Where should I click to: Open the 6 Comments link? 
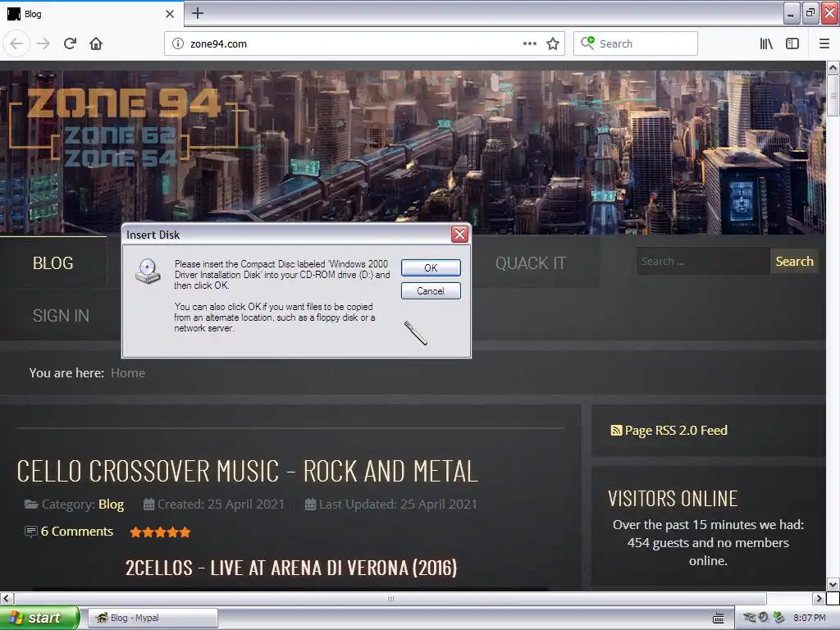coord(76,532)
